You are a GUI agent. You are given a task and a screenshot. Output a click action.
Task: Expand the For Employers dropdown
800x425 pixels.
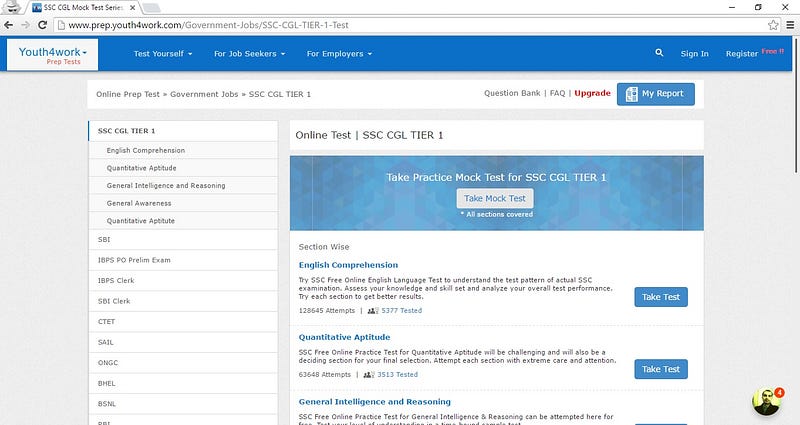339,54
